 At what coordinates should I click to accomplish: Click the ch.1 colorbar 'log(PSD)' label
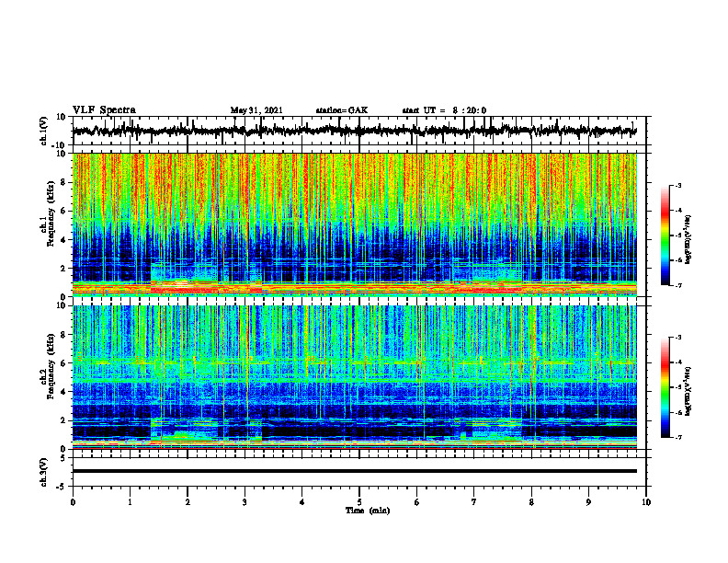point(688,240)
